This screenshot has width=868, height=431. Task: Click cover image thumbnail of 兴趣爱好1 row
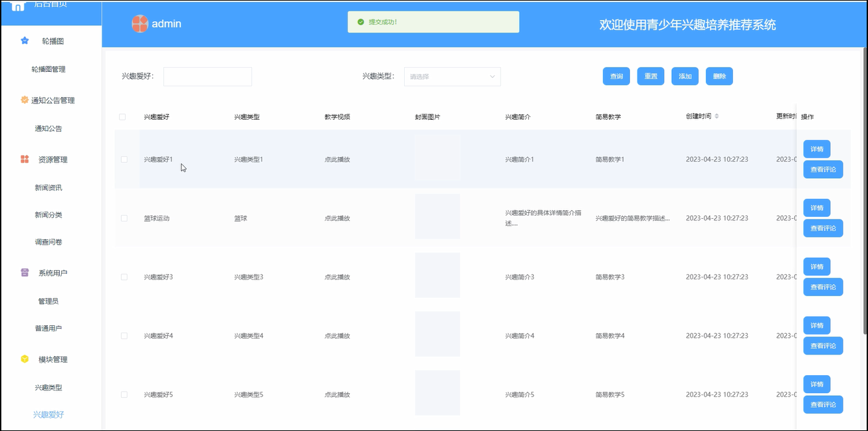pos(437,158)
